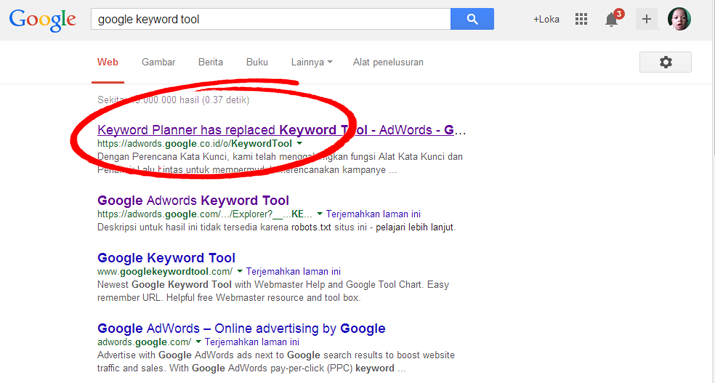Click Terjemahkan laman ini for googlekeywordtool.com
Screen dimensions: 715x383
pyautogui.click(x=293, y=271)
